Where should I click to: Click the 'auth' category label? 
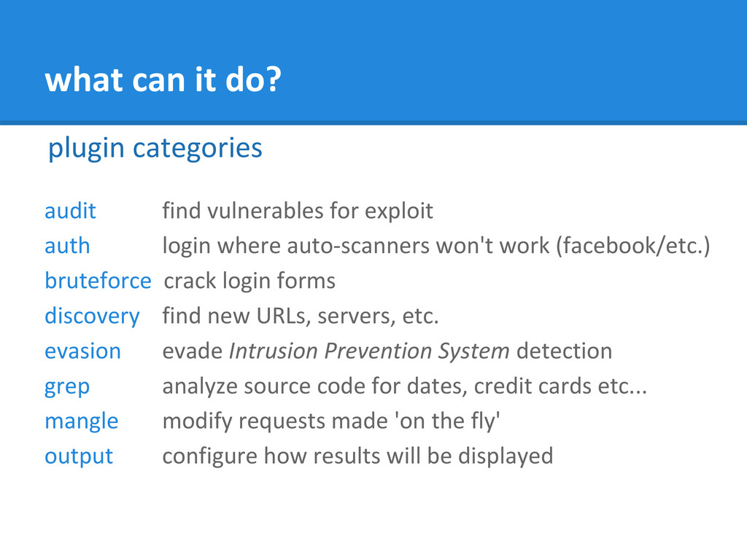pos(67,246)
